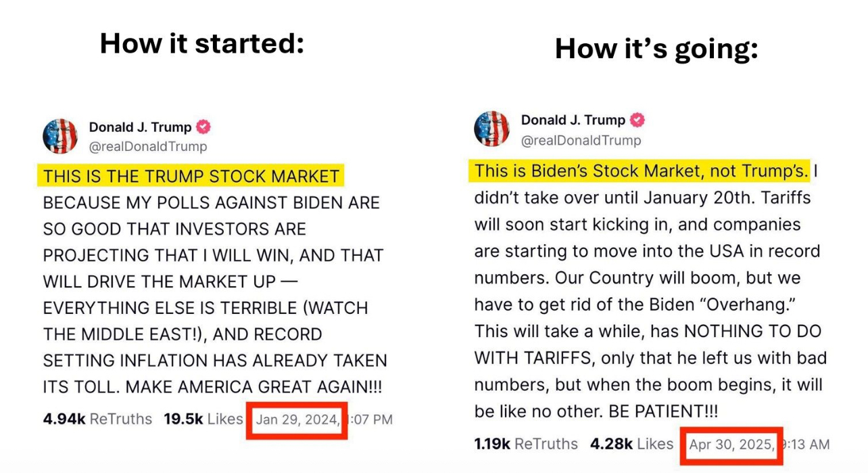The image size is (868, 473).
Task: Click the @realDonaldTrump handle under "How it started"
Action: [148, 146]
